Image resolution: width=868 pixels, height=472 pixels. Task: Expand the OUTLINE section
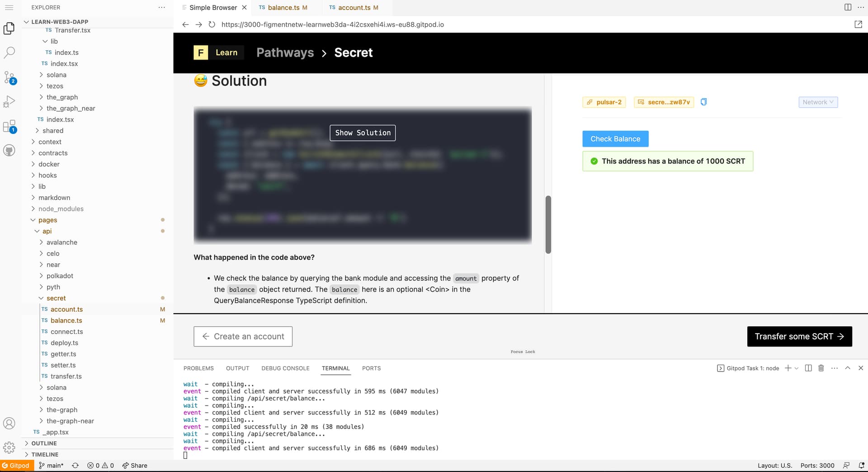[44, 443]
